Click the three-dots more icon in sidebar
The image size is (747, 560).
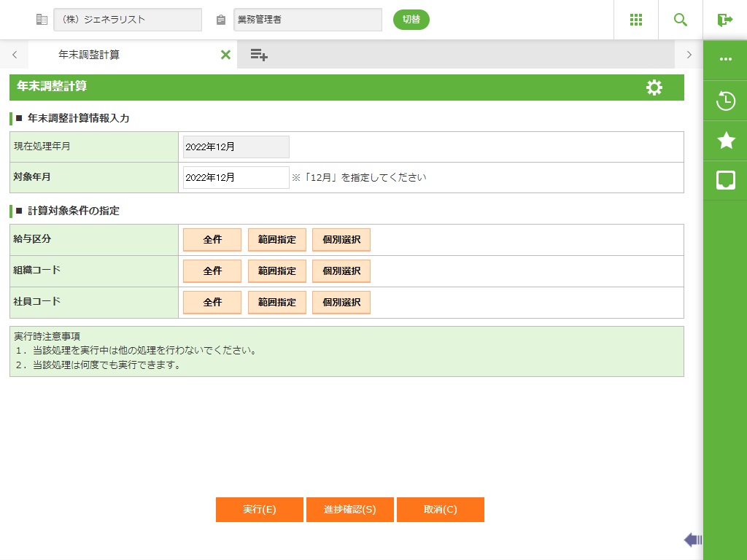(725, 60)
